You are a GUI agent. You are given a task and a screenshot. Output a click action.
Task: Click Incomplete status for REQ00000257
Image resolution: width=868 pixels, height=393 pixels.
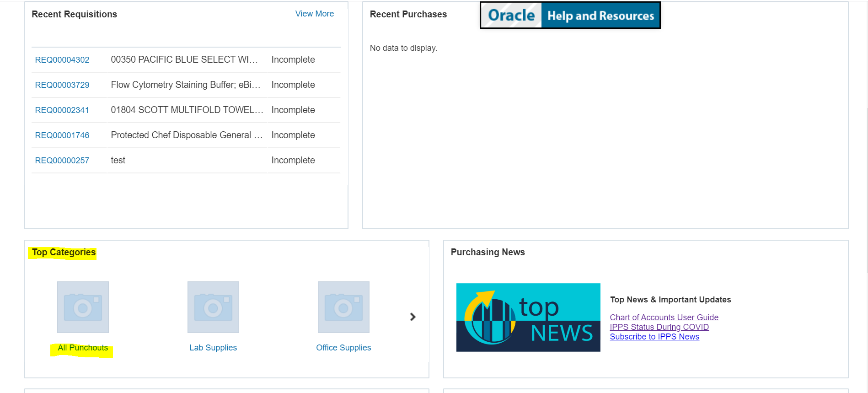point(293,161)
